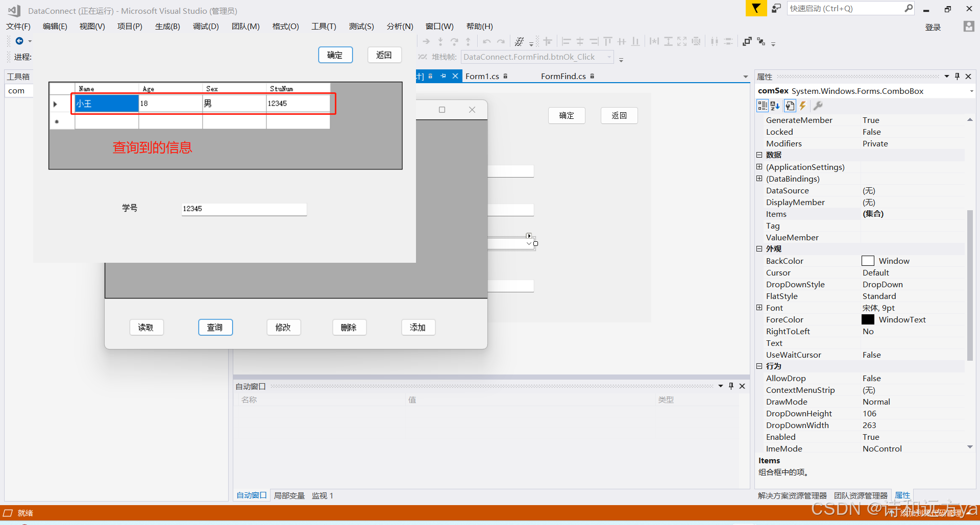Click the Make Same Height icon
Viewport: 980px width, 525px height.
click(x=668, y=41)
